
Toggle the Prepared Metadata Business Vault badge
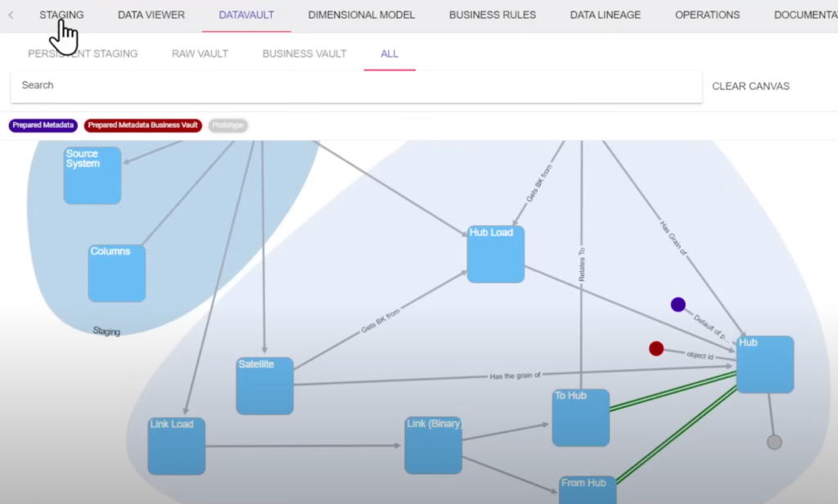(142, 125)
